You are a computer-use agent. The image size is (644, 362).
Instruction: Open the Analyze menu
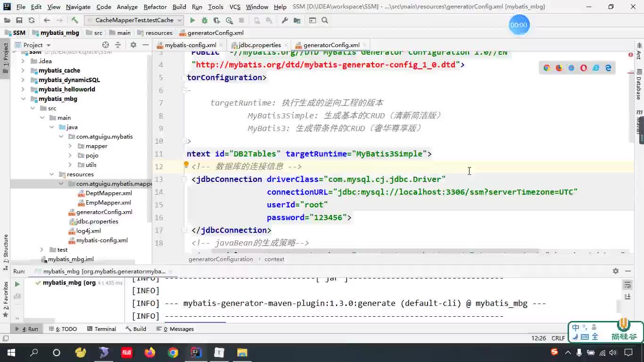coord(127,7)
